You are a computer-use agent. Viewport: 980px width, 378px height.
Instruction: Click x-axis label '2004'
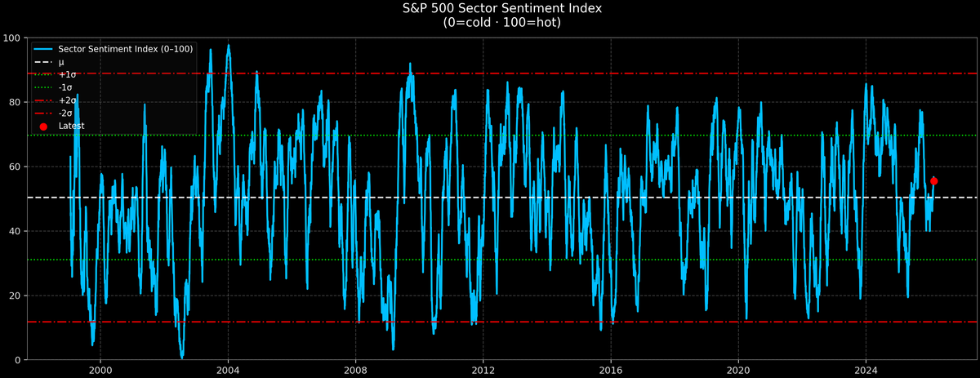pyautogui.click(x=228, y=370)
